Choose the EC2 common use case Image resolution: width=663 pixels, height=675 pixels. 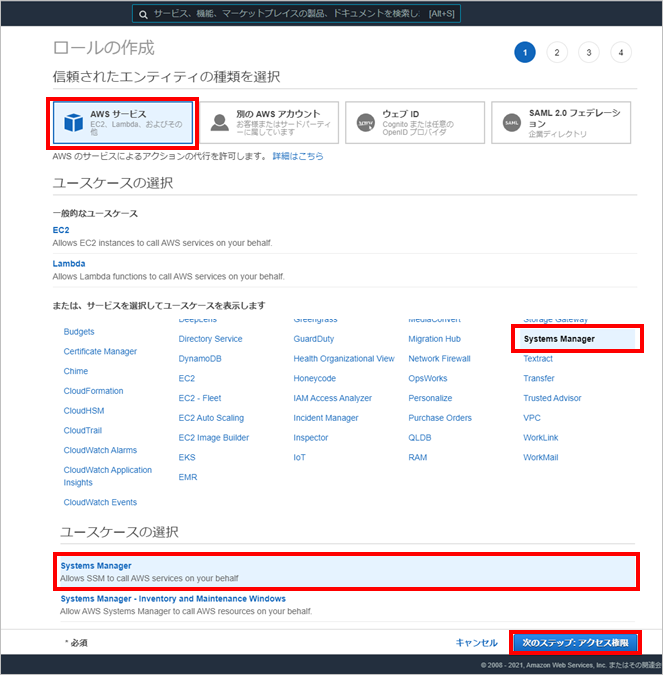click(61, 230)
